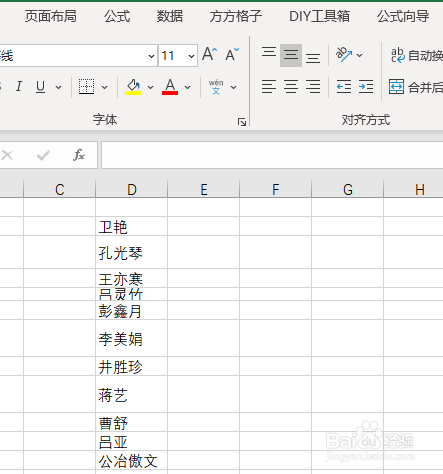Screen dimensions: 443x474
Task: Center text horizontally
Action: 291,87
